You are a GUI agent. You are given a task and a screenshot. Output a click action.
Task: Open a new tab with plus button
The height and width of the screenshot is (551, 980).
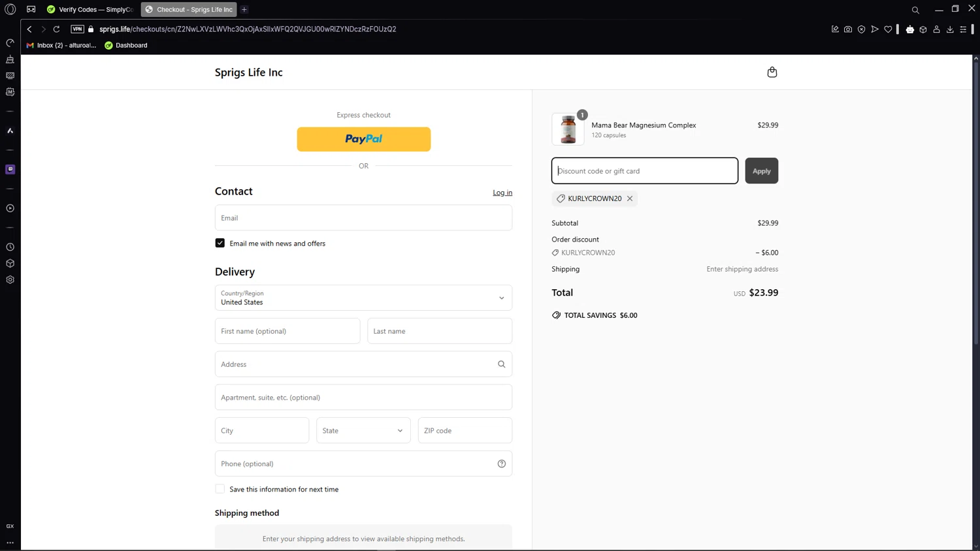[244, 9]
